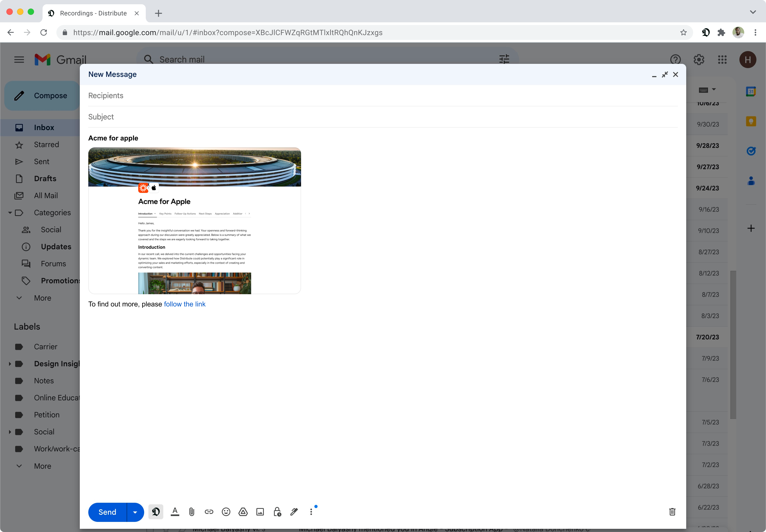Open text formatting options
Viewport: 766px width, 532px height.
(x=175, y=512)
